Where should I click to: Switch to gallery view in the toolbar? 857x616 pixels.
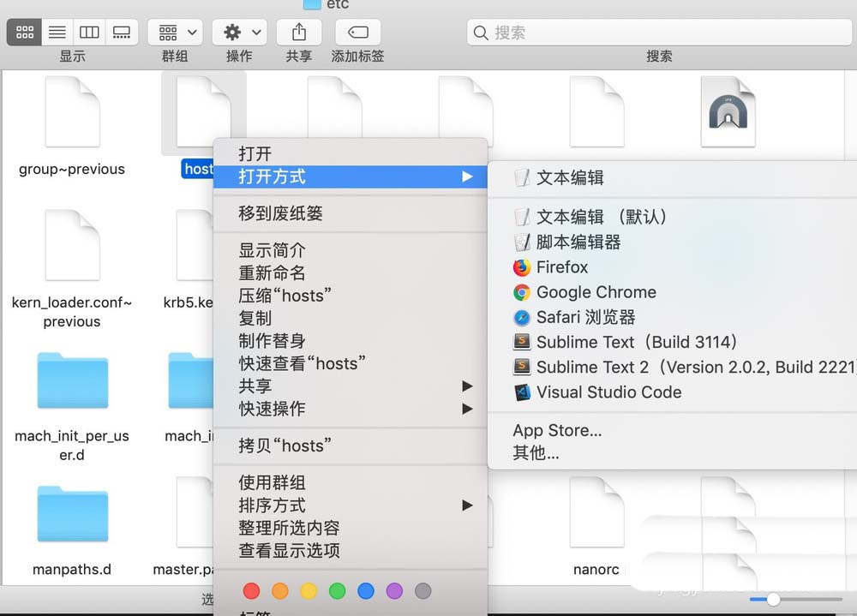pos(121,32)
